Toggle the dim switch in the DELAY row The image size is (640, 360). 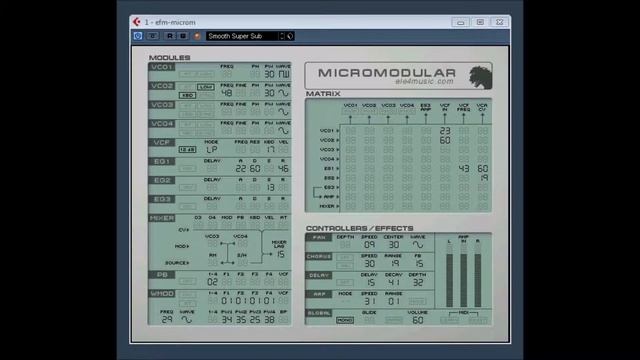tap(345, 282)
